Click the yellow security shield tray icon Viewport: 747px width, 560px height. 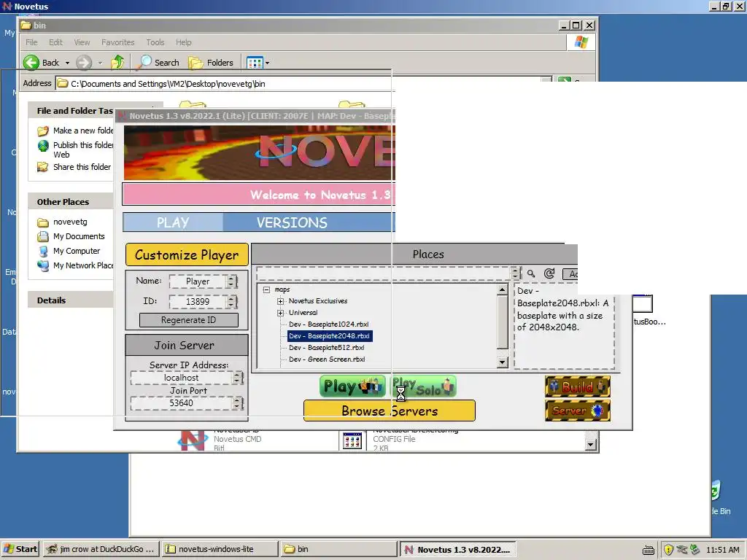(x=668, y=550)
